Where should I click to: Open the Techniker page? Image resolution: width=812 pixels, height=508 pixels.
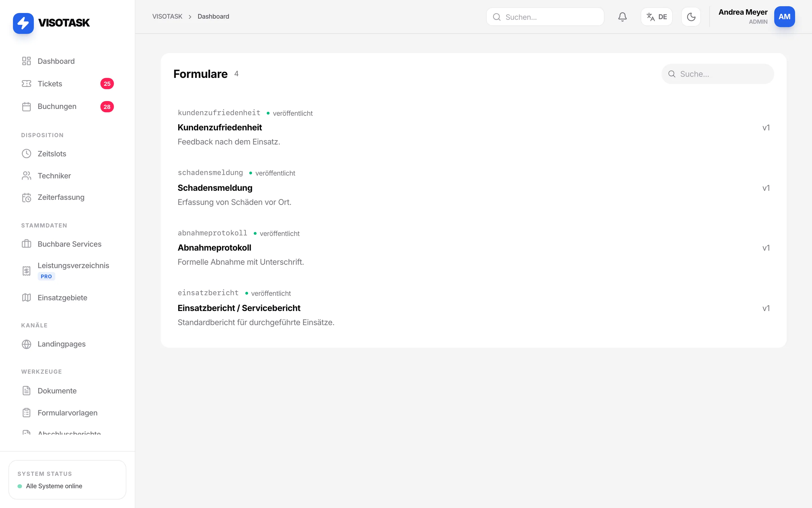pyautogui.click(x=67, y=176)
